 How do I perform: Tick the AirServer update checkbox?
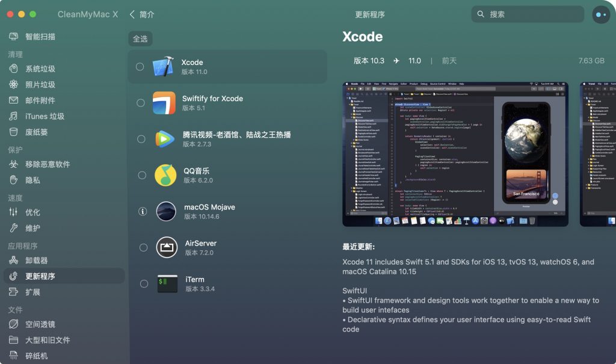[x=144, y=248]
